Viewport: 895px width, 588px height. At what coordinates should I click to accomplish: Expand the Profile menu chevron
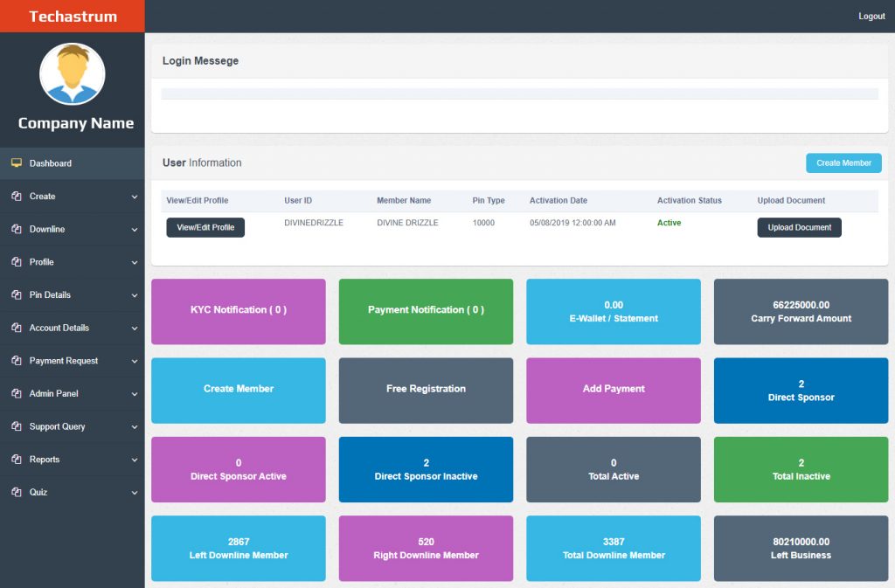point(135,263)
